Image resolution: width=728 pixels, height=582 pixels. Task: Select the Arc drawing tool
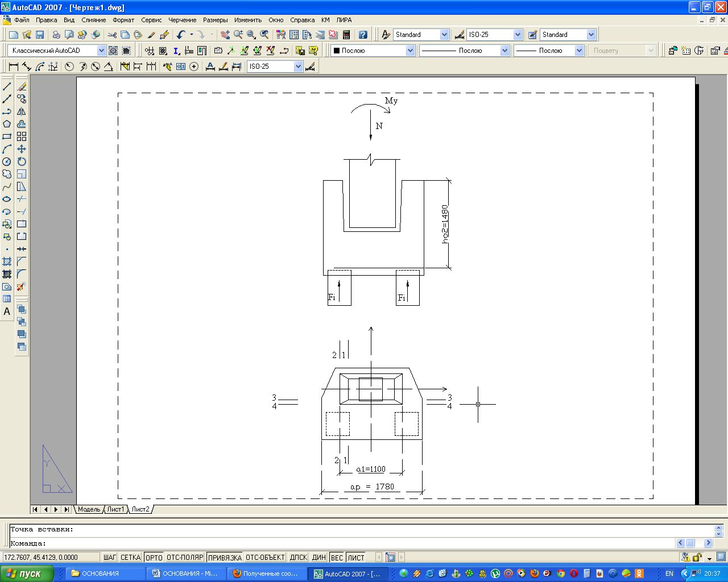pos(7,149)
